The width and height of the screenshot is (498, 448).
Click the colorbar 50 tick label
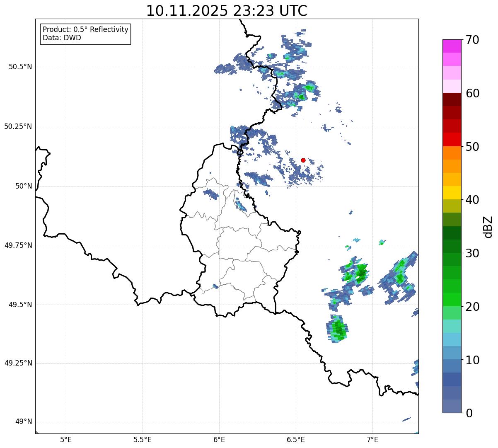click(472, 147)
